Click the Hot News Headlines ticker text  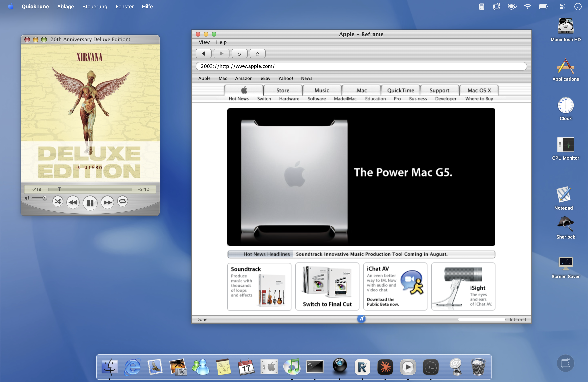point(372,254)
